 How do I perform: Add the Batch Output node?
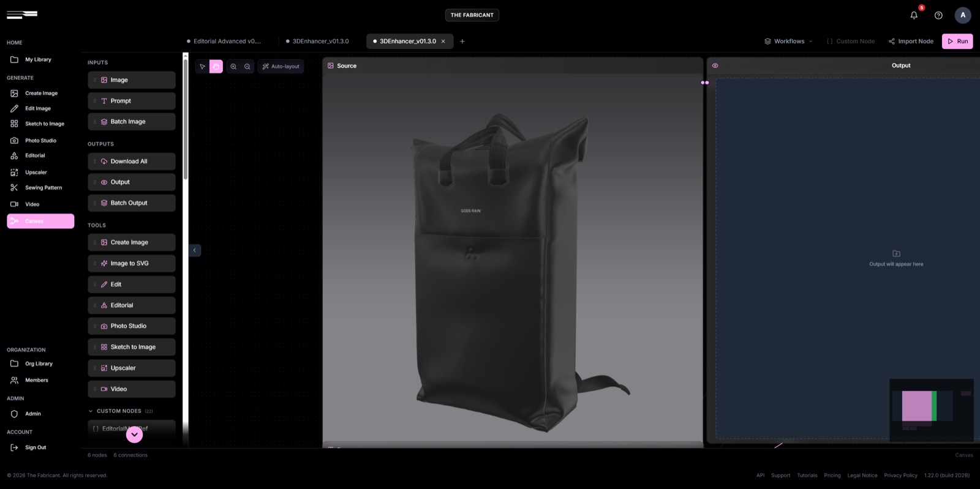132,203
